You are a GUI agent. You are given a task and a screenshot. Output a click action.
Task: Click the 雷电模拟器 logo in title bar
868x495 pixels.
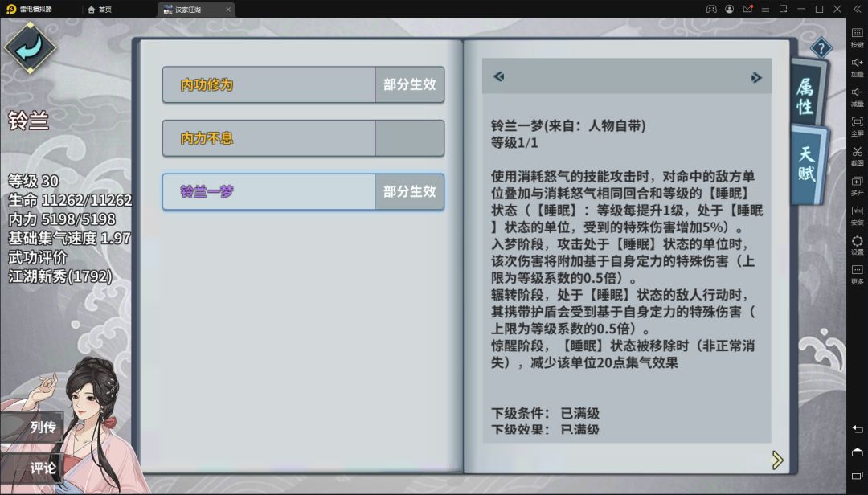pyautogui.click(x=30, y=10)
